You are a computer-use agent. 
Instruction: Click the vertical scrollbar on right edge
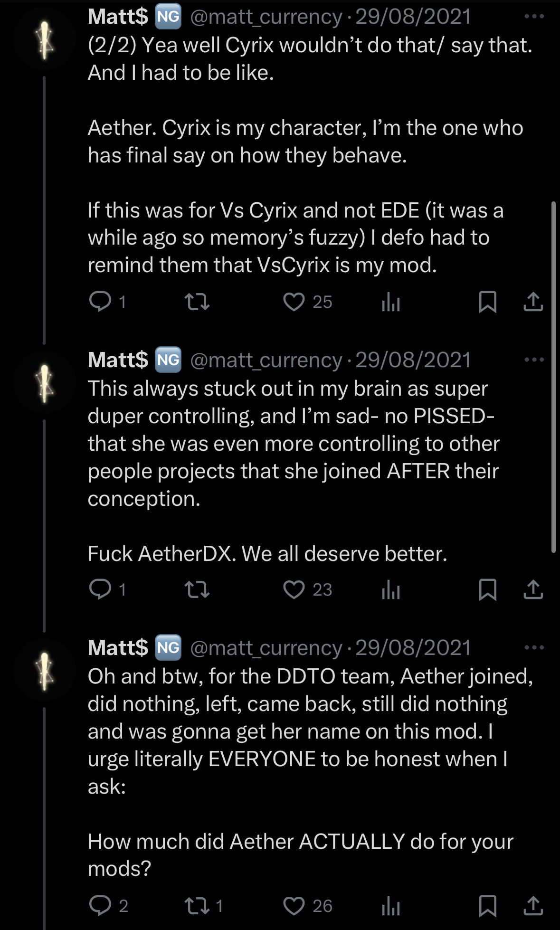(553, 377)
